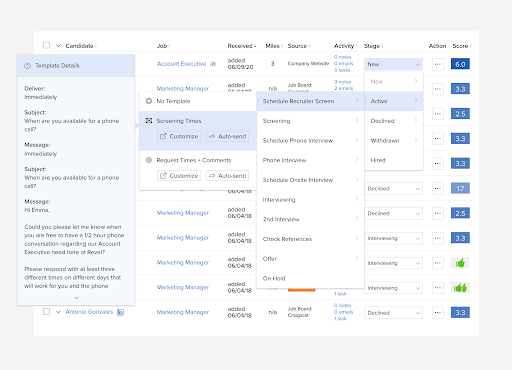512x370 pixels.
Task: Select Schedule Recruiter Screen stage
Action: pos(310,101)
